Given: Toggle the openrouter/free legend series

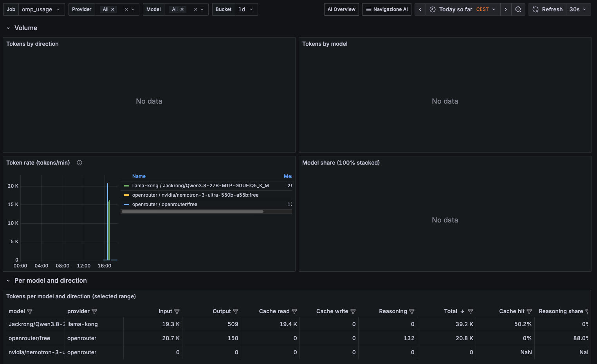Looking at the screenshot, I should coord(165,204).
